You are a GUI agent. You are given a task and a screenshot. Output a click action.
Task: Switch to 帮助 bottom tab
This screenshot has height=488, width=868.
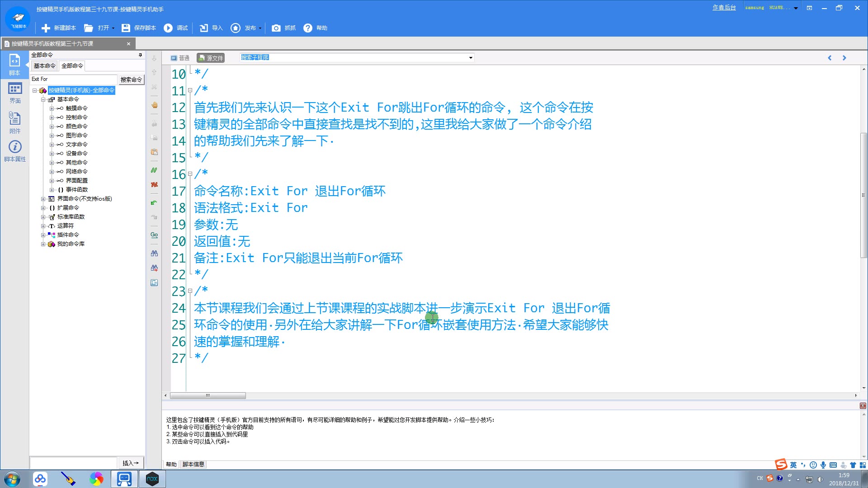(171, 465)
